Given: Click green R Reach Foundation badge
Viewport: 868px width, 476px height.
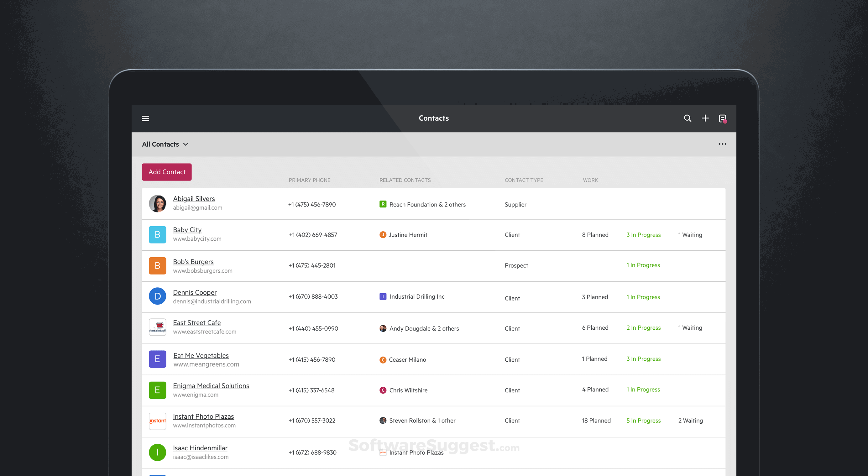Looking at the screenshot, I should pos(383,204).
